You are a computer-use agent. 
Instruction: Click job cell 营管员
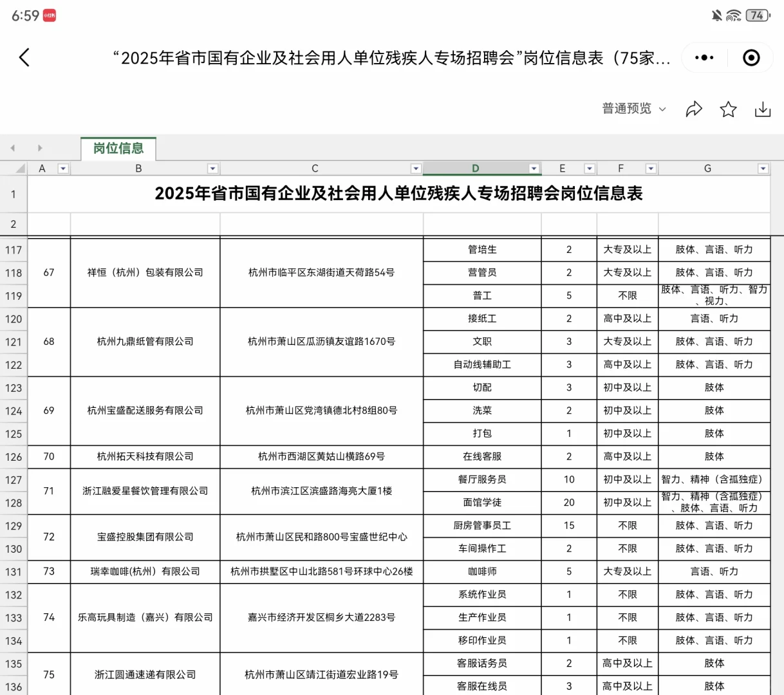pos(482,273)
